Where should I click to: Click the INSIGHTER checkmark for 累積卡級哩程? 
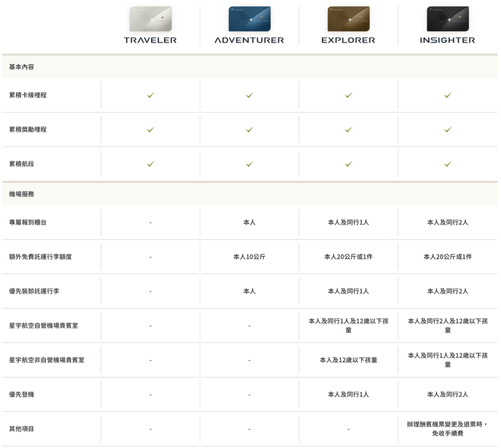coord(448,95)
